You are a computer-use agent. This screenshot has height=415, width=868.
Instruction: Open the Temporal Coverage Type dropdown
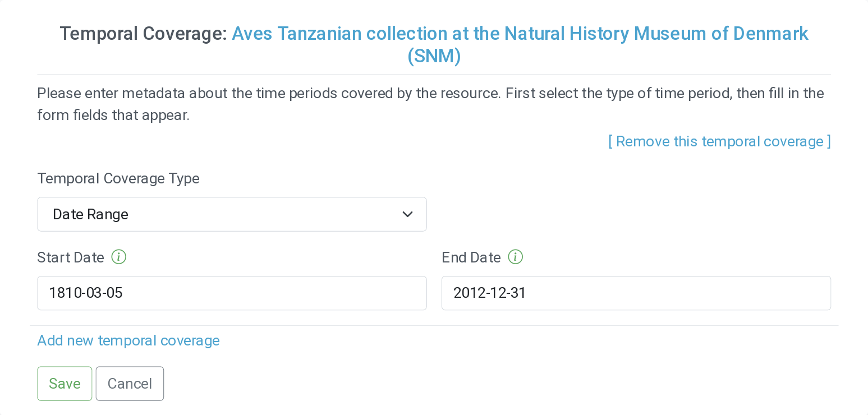tap(232, 214)
